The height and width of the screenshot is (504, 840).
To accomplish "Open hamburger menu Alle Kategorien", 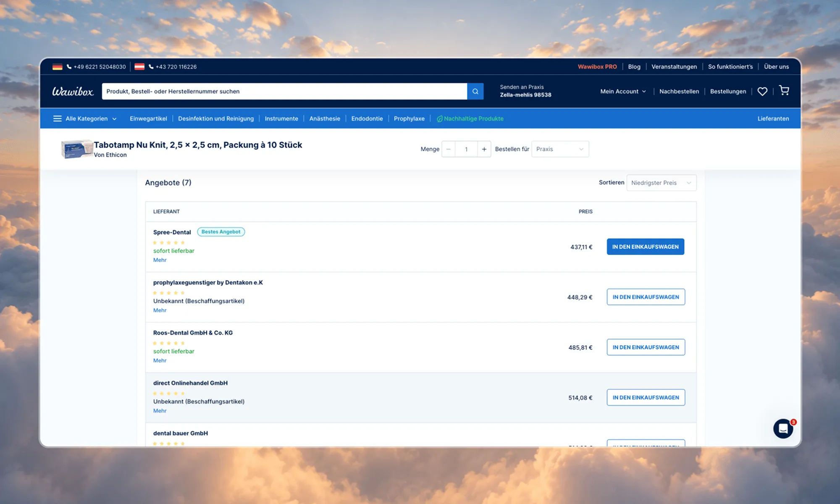I will [x=58, y=118].
